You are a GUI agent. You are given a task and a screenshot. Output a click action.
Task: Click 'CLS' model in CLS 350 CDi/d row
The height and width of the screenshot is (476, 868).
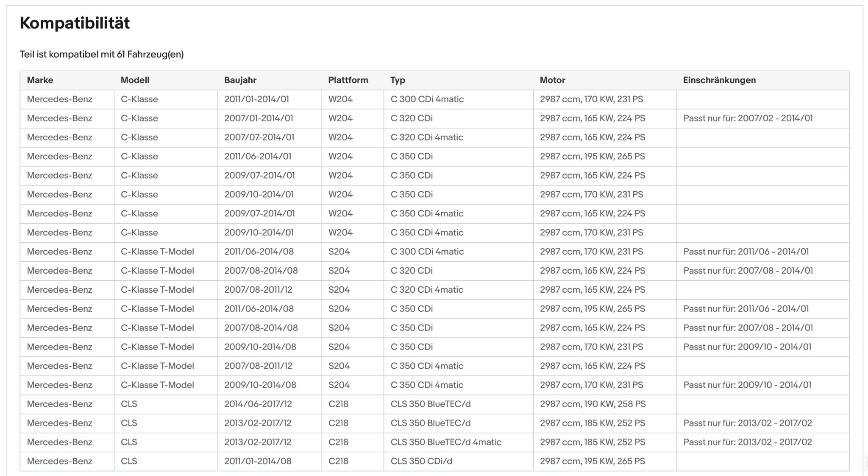click(129, 461)
